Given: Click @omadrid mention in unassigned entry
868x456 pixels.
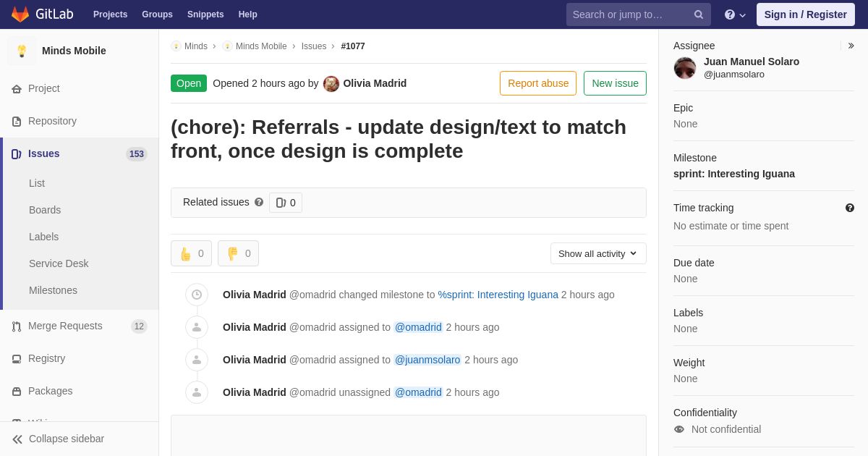Looking at the screenshot, I should click(x=418, y=392).
